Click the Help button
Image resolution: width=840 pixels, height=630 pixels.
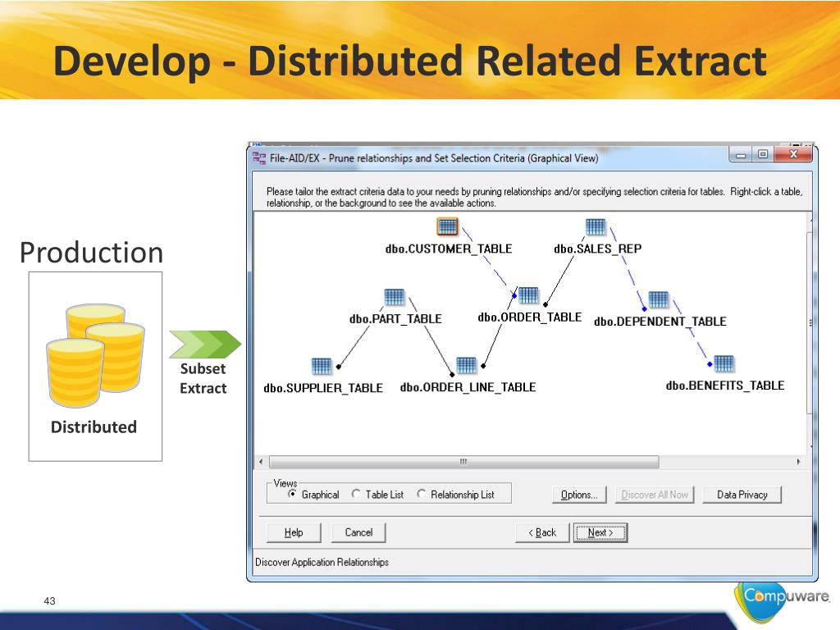tap(294, 532)
